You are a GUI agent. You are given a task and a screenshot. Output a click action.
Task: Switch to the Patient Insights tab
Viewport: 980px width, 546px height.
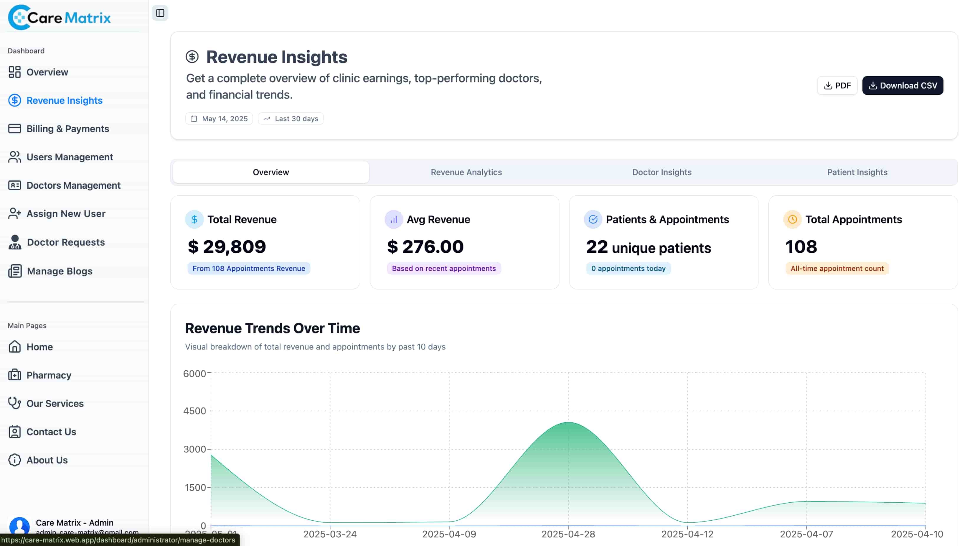857,172
